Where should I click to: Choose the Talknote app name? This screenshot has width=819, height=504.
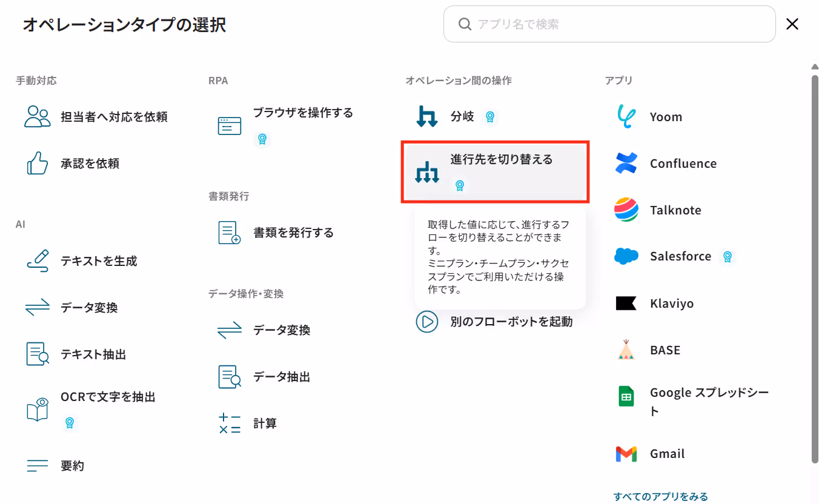pos(675,210)
